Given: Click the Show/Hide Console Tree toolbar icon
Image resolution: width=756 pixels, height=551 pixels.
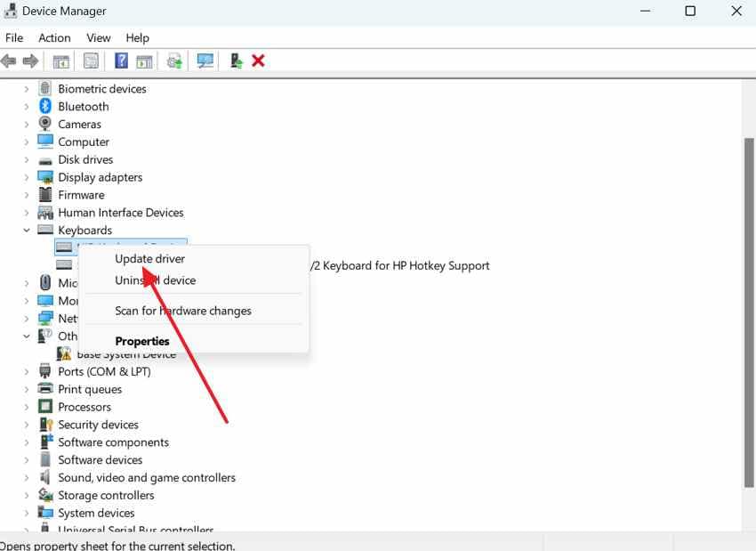Looking at the screenshot, I should click(61, 61).
